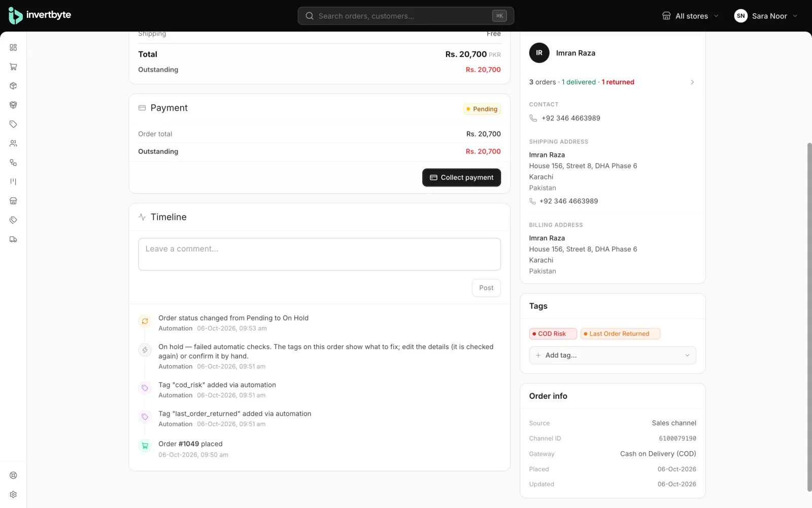Click the Timeline section heading
812x508 pixels.
tap(168, 217)
